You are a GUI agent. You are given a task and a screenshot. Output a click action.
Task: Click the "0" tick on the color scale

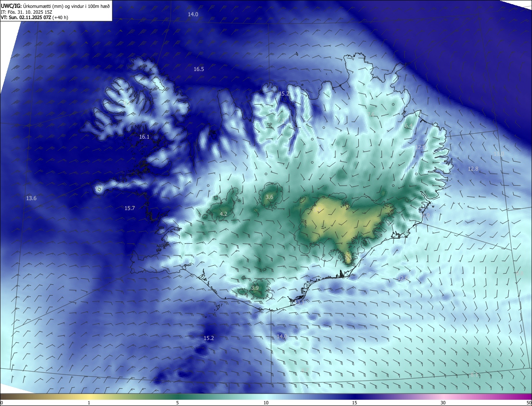[x=1, y=403]
